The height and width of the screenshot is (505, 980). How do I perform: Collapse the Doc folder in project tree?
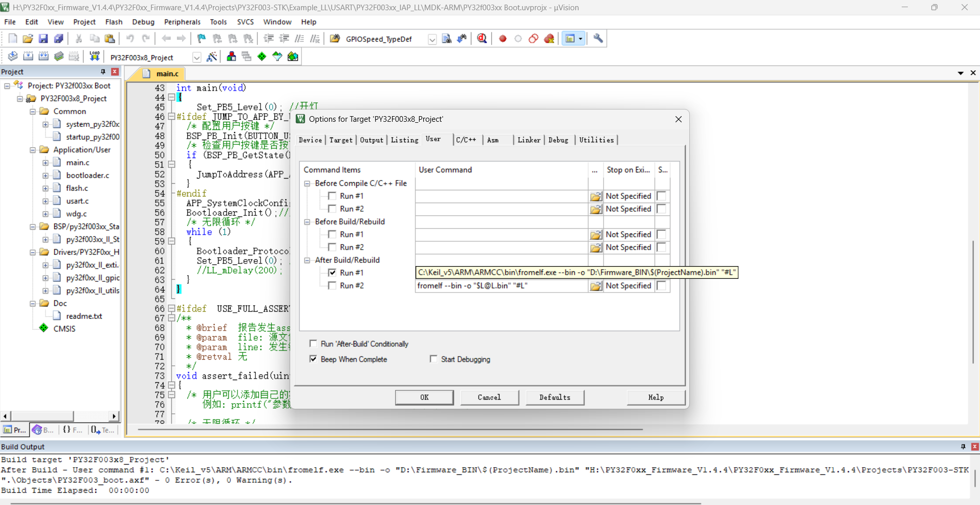33,303
